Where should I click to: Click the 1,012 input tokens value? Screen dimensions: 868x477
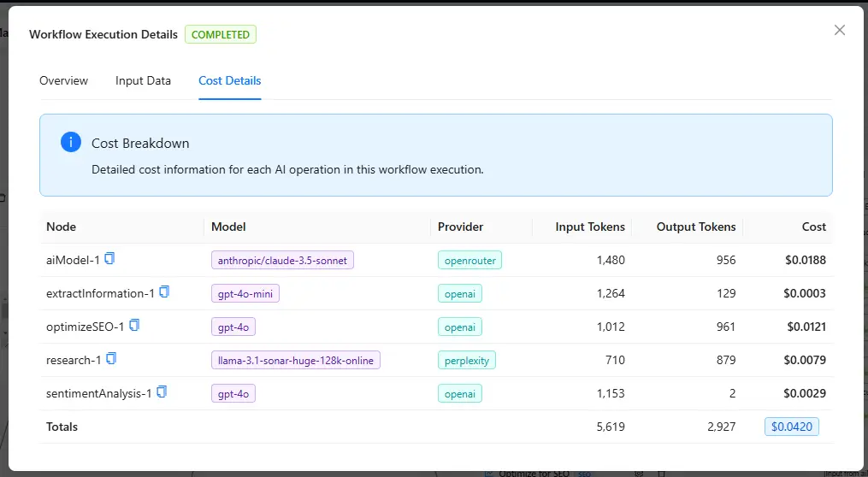[x=611, y=327]
